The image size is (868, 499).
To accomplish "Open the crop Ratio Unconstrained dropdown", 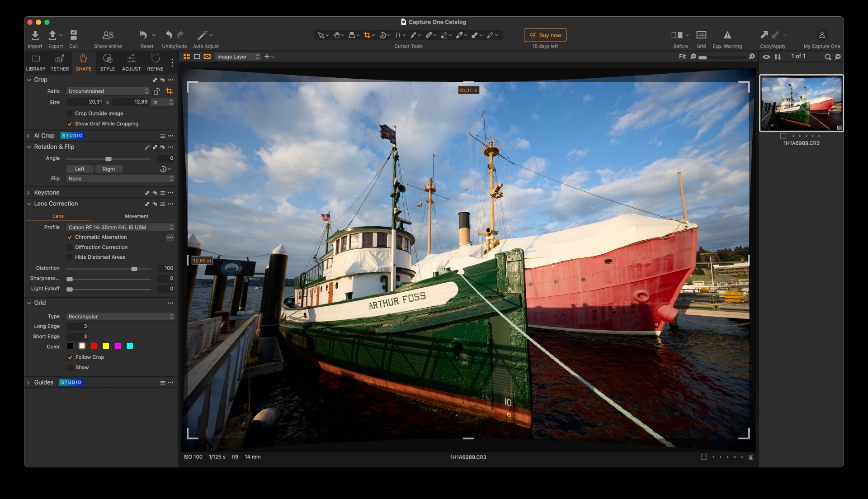I will [108, 91].
